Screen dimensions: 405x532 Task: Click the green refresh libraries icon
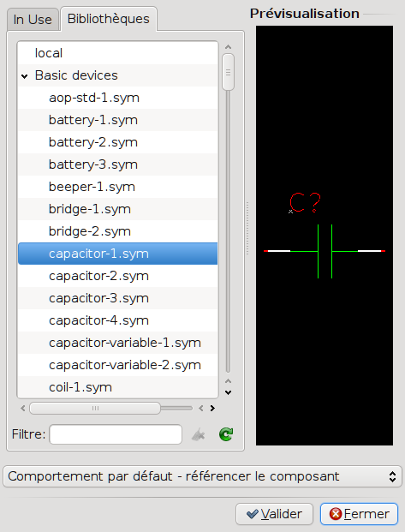click(226, 434)
